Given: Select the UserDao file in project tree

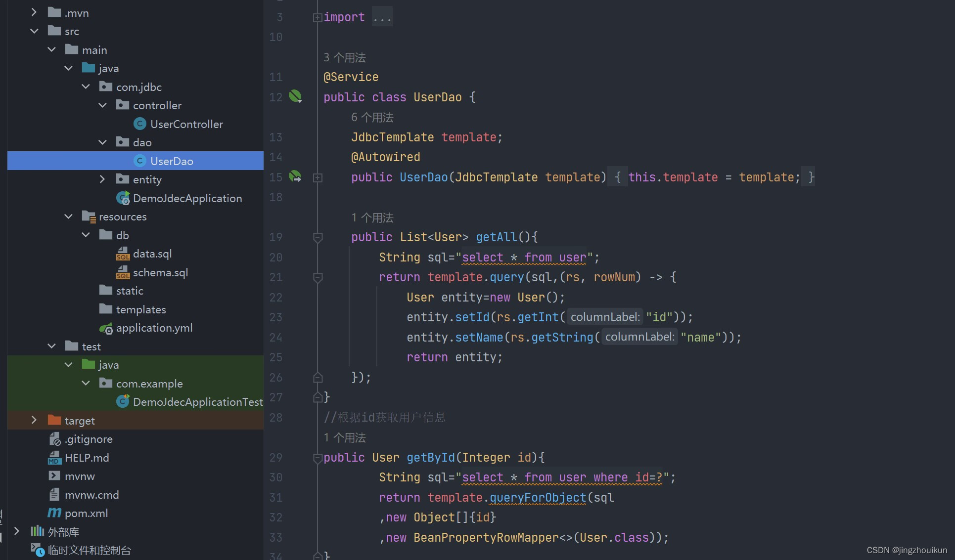Looking at the screenshot, I should pyautogui.click(x=171, y=161).
